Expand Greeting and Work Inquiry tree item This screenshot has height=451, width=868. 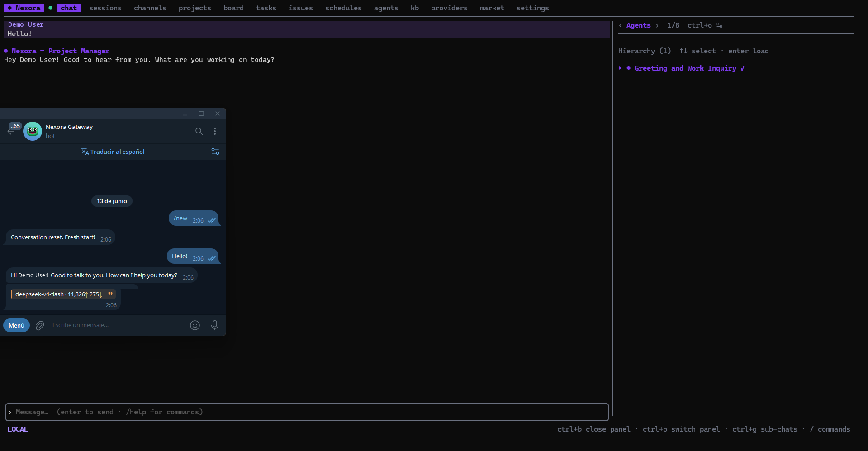(x=620, y=68)
